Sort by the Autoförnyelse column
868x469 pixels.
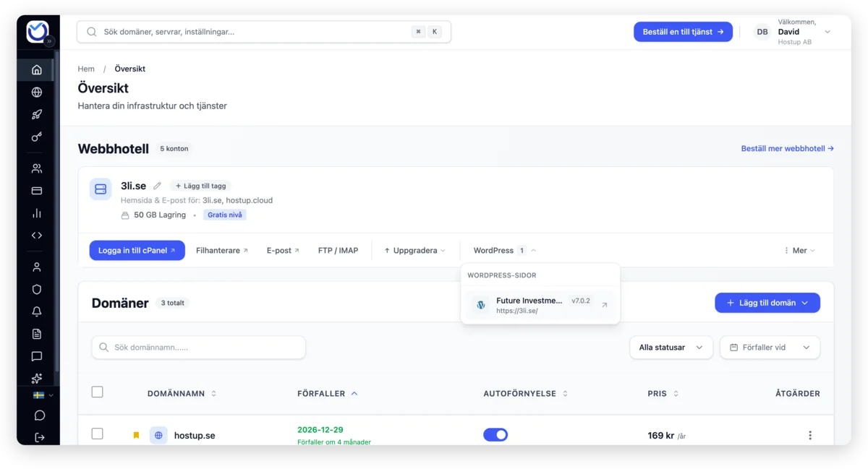point(526,394)
